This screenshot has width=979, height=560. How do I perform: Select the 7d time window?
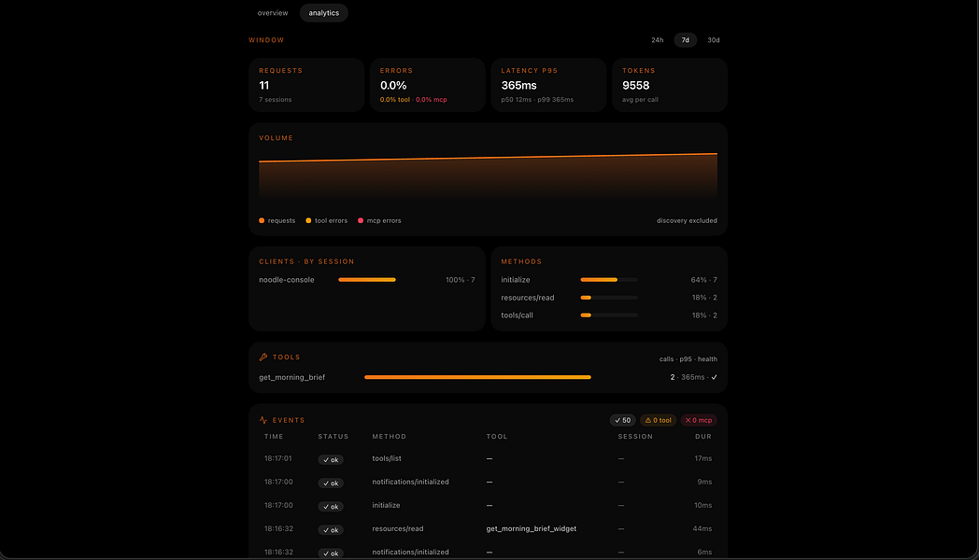[686, 40]
